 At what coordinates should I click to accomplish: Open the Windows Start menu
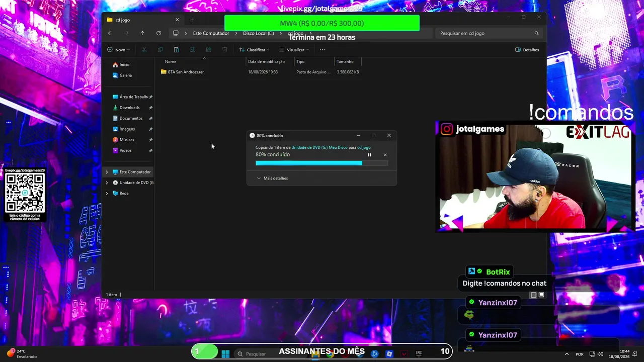click(x=225, y=354)
